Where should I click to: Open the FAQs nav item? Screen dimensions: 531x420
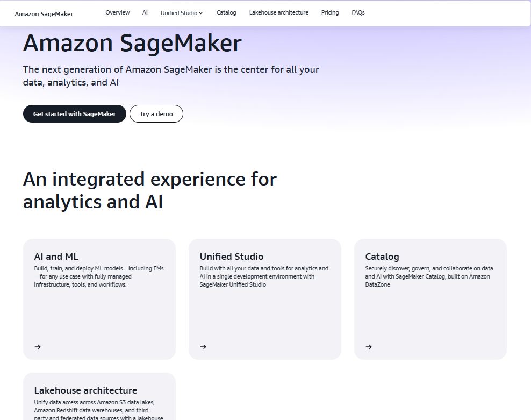tap(358, 12)
